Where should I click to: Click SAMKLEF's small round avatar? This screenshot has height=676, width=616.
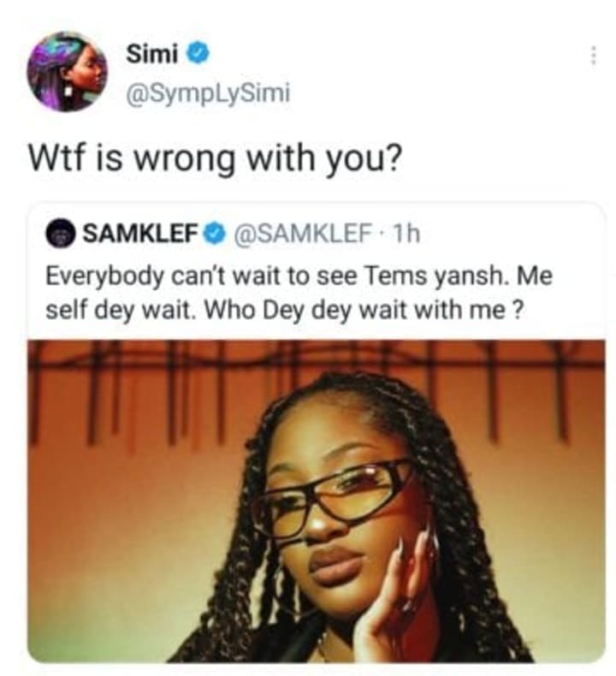point(61,234)
